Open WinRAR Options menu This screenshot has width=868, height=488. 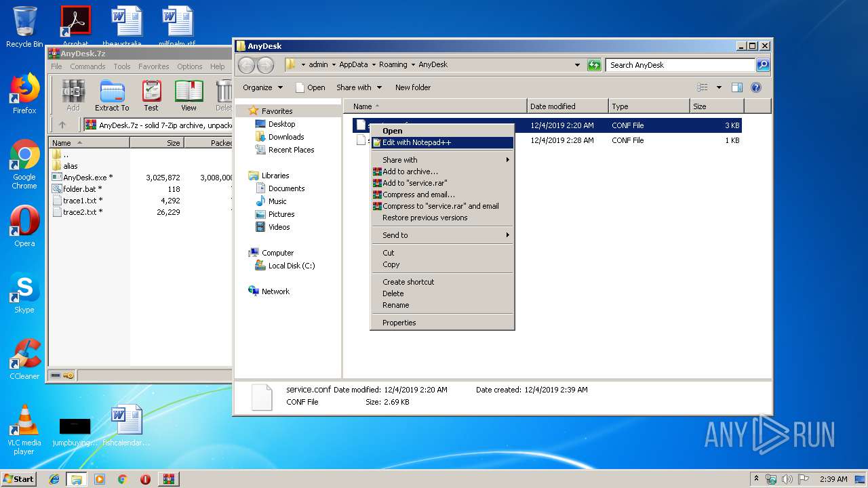click(189, 66)
